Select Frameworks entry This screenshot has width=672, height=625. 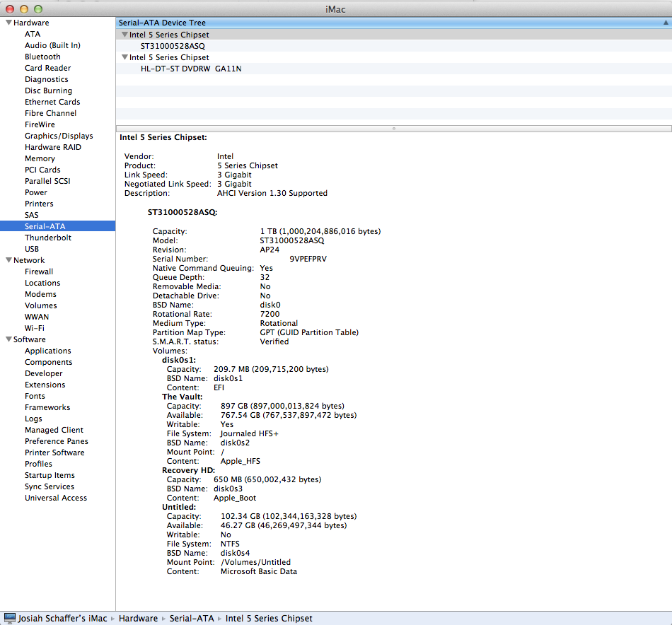pyautogui.click(x=47, y=407)
